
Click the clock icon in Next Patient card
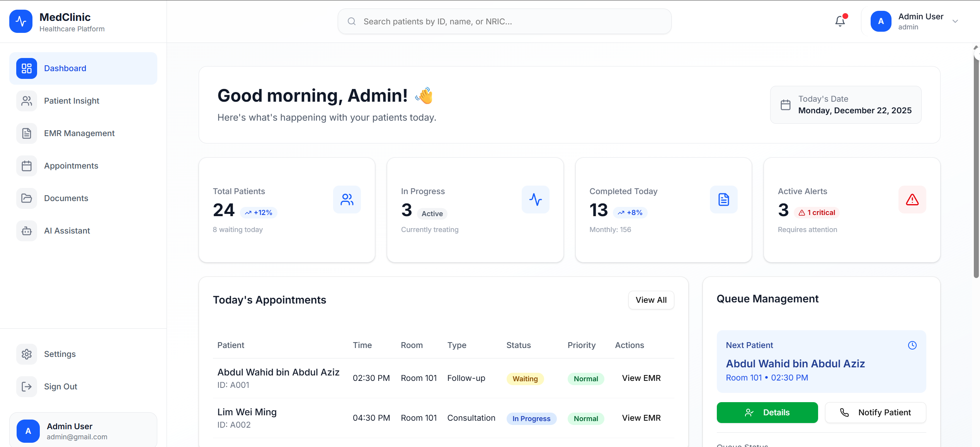(912, 345)
